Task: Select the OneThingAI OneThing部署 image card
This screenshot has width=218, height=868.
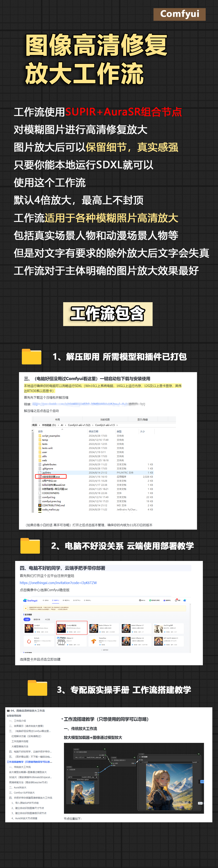Action: 169,628
